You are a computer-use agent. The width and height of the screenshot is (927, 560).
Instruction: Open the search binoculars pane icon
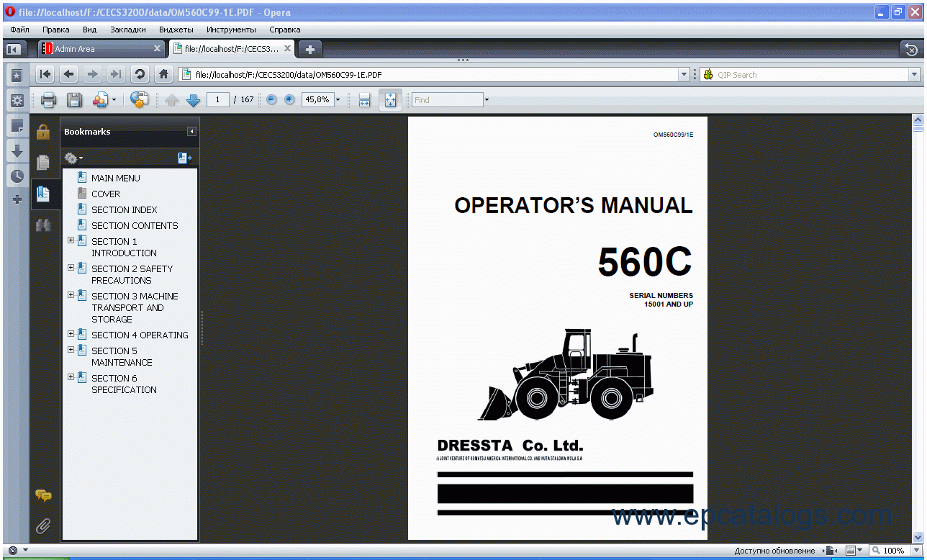pyautogui.click(x=43, y=225)
